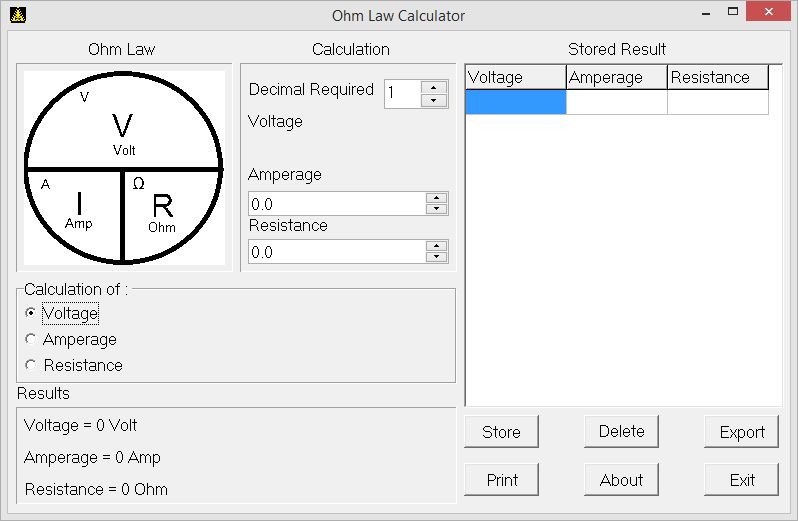Select the empty Resistance cell in first row
798x521 pixels.
click(x=718, y=102)
